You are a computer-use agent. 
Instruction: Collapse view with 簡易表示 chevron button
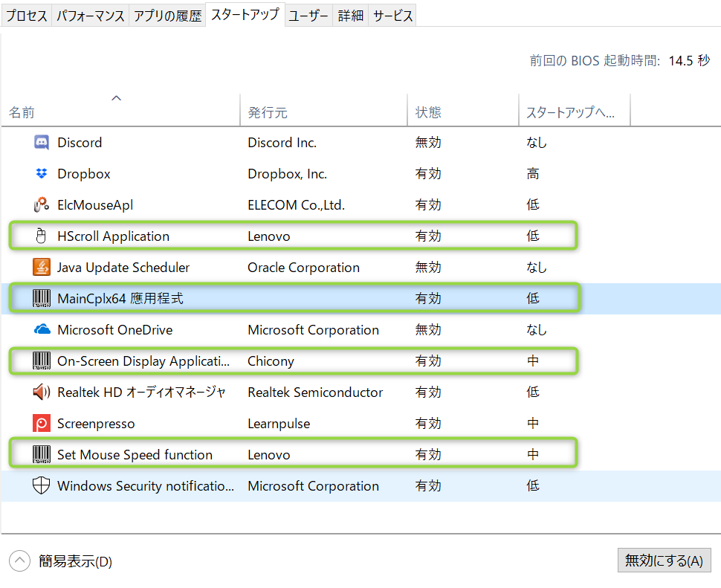(x=20, y=561)
